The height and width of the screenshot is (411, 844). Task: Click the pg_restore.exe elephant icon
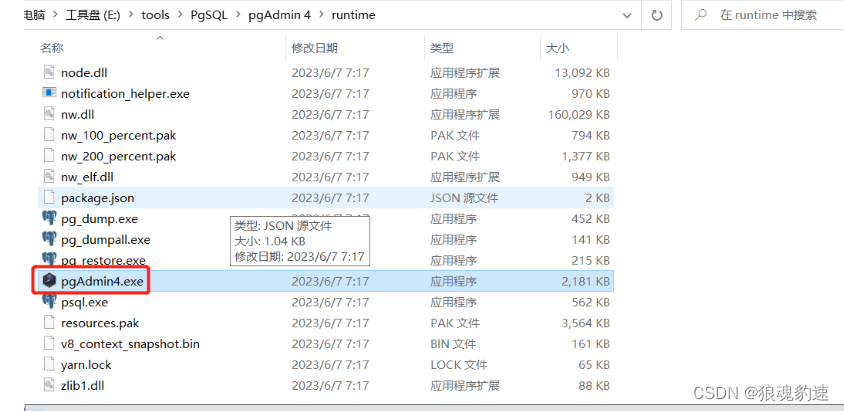(x=49, y=259)
